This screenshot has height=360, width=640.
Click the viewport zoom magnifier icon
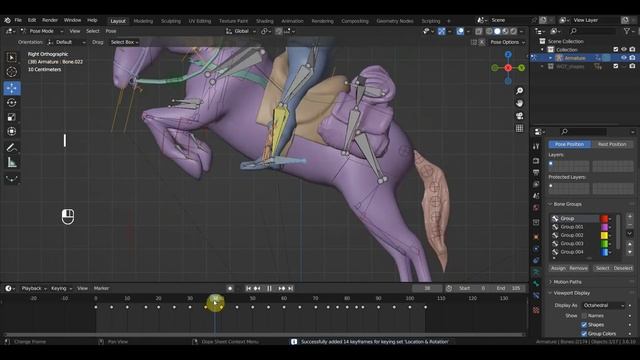[x=519, y=91]
